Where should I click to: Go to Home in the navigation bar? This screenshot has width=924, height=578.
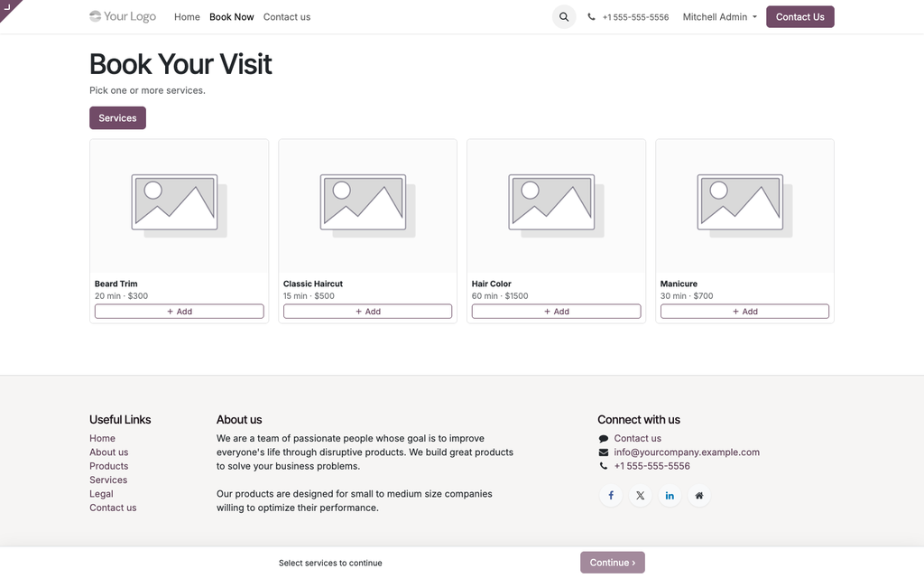(187, 17)
